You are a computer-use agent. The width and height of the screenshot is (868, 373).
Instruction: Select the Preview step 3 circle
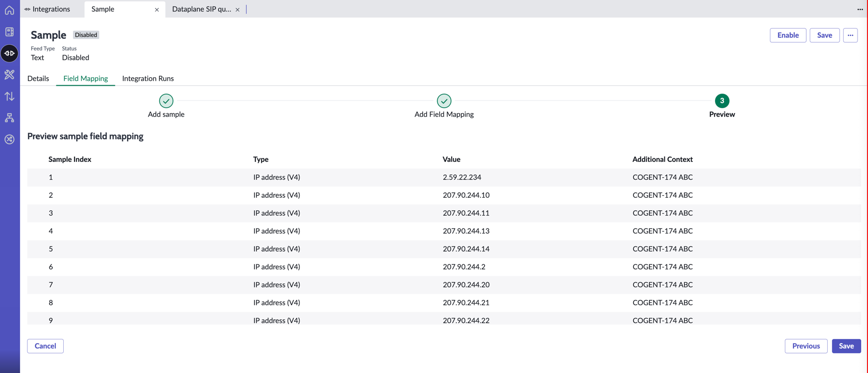[x=722, y=101]
